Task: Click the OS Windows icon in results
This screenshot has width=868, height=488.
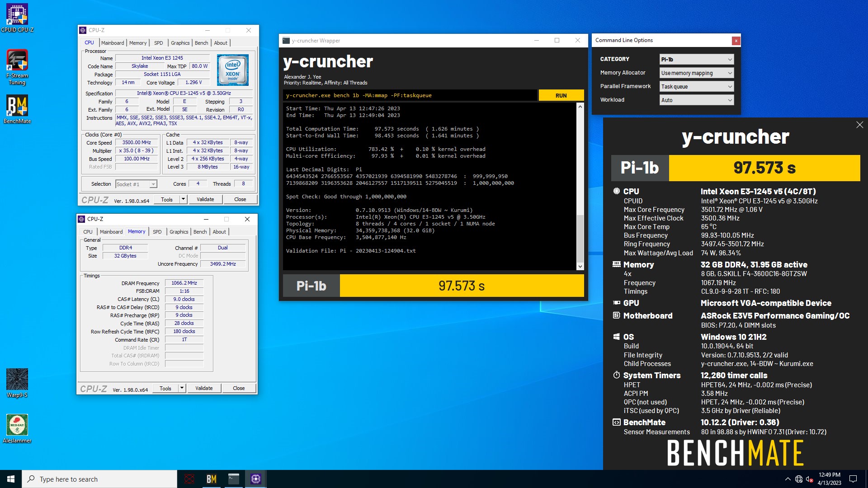Action: click(x=617, y=337)
